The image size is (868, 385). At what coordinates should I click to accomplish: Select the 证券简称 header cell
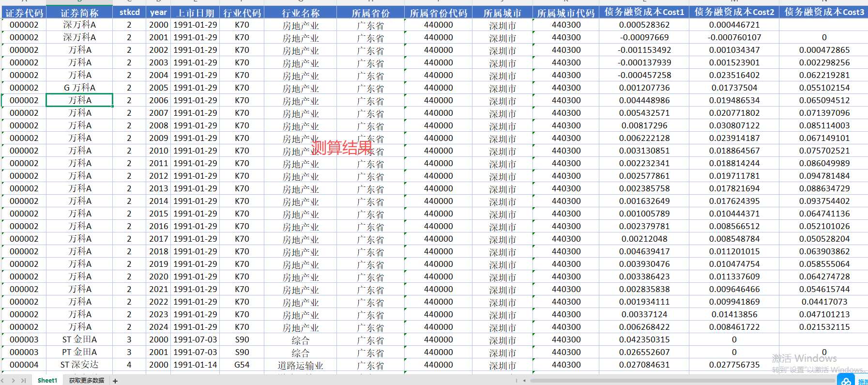pos(79,13)
